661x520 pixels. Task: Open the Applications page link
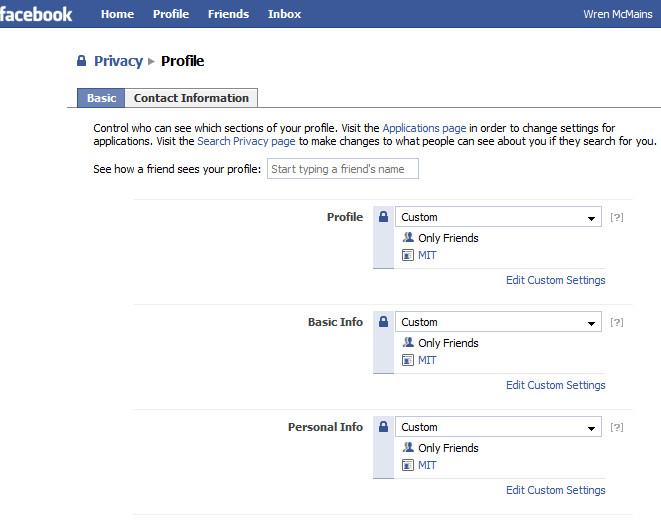(x=424, y=128)
